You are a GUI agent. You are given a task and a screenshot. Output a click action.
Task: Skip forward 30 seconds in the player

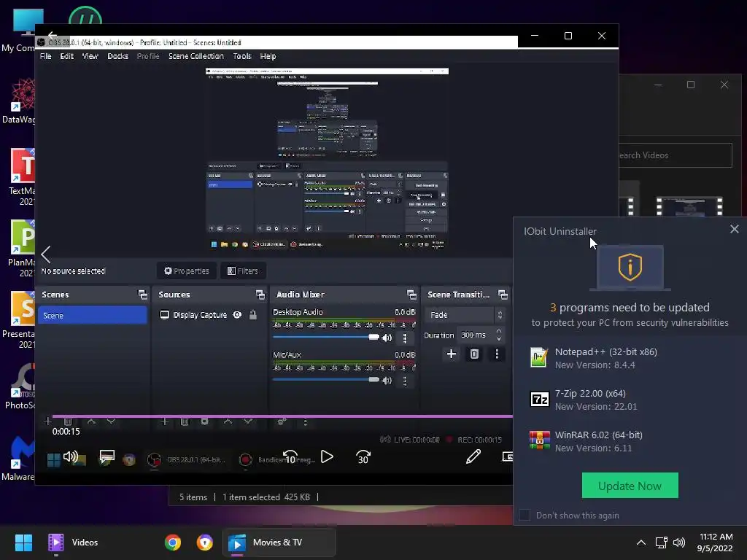[x=363, y=457]
